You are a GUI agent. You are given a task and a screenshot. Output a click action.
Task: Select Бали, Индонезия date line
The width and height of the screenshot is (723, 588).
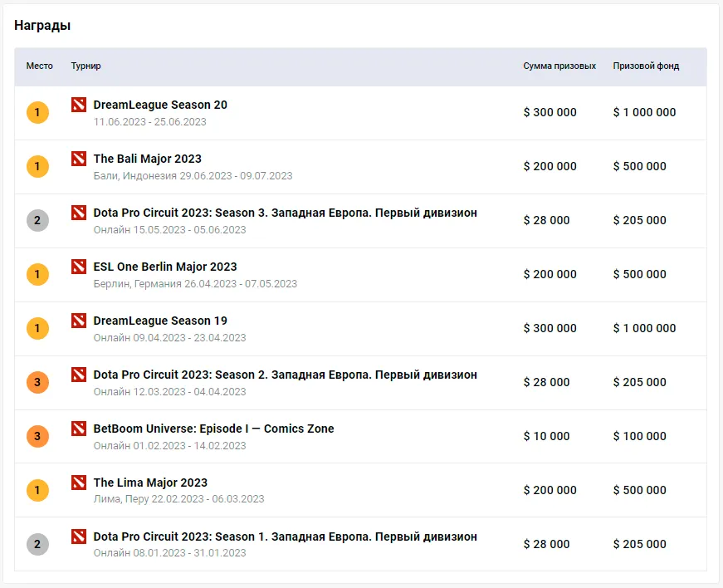193,176
